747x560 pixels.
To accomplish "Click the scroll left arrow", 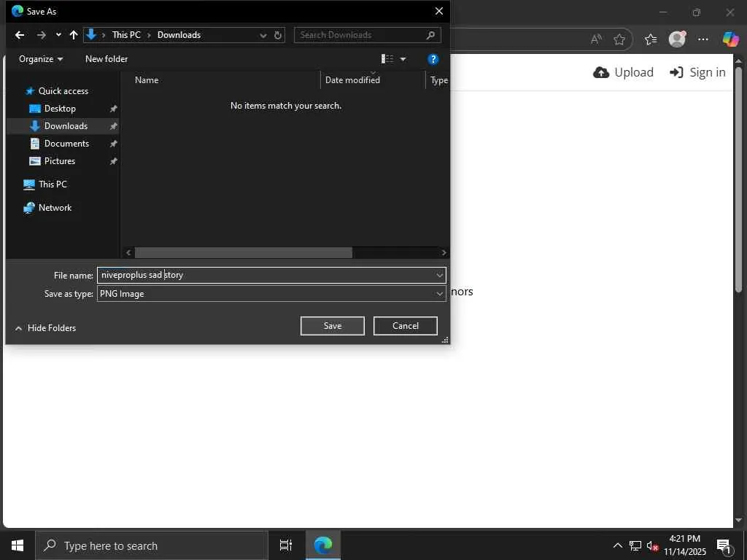I will pyautogui.click(x=128, y=252).
